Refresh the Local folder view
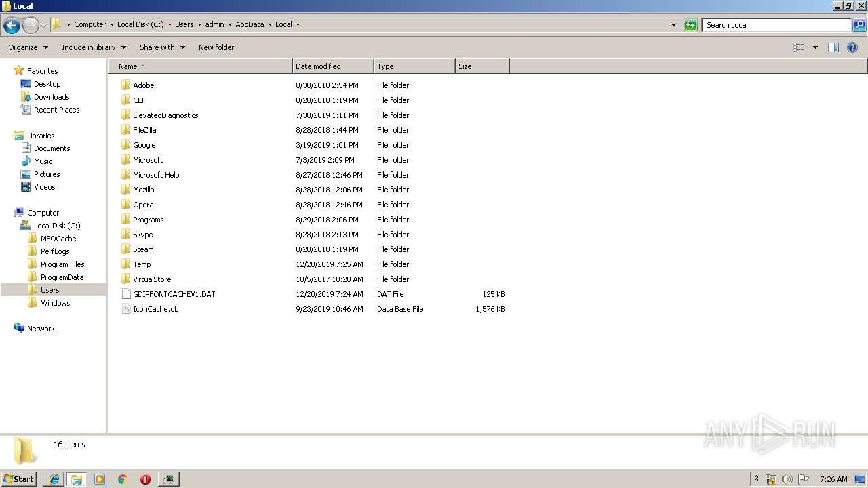868x488 pixels. click(x=690, y=25)
